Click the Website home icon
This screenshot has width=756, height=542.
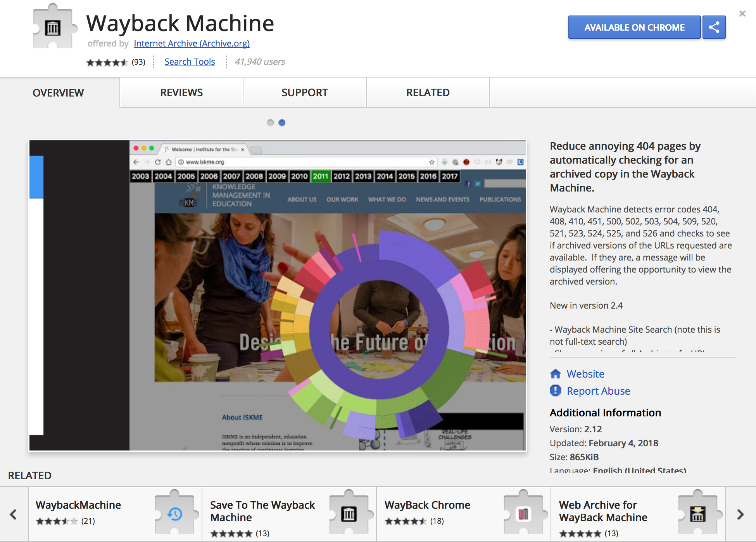[556, 374]
